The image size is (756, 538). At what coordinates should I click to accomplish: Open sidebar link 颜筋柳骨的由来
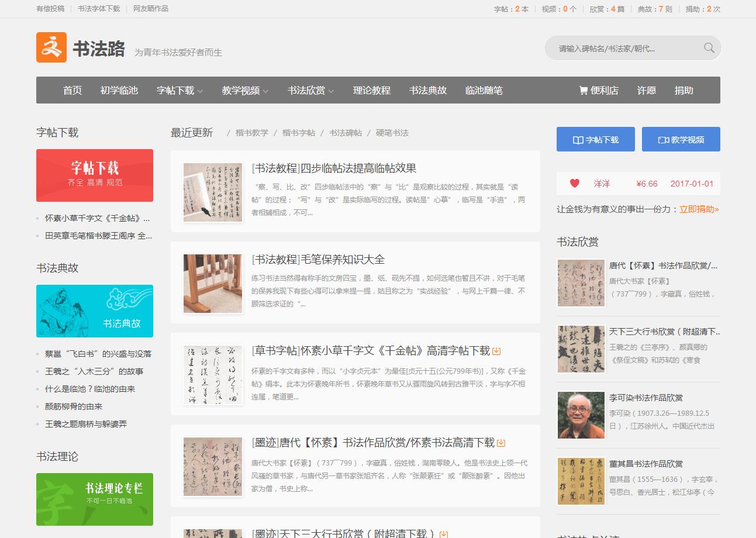pyautogui.click(x=74, y=406)
